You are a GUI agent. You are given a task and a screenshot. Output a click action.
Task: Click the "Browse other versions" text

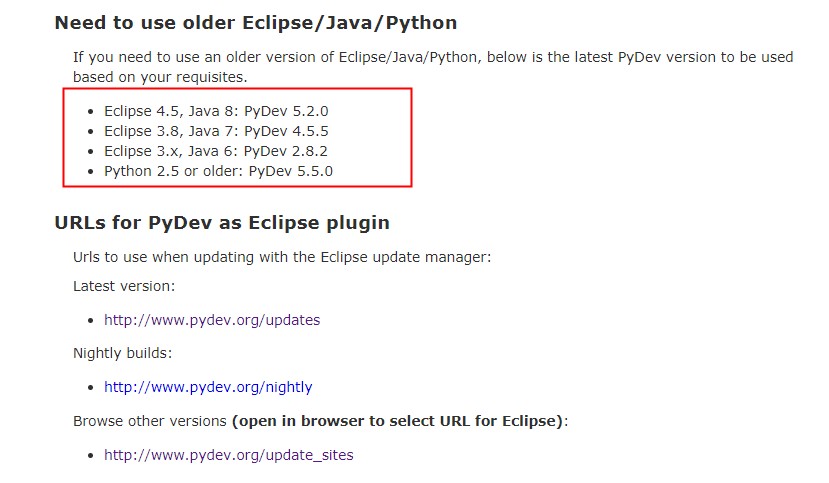click(150, 421)
